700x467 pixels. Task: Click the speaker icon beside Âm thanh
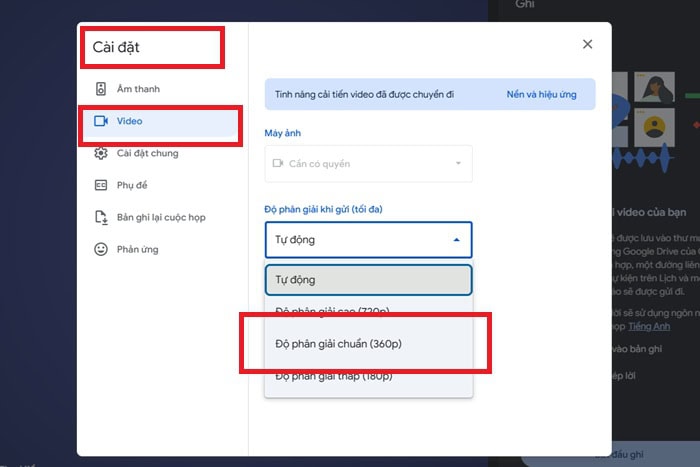click(x=101, y=89)
